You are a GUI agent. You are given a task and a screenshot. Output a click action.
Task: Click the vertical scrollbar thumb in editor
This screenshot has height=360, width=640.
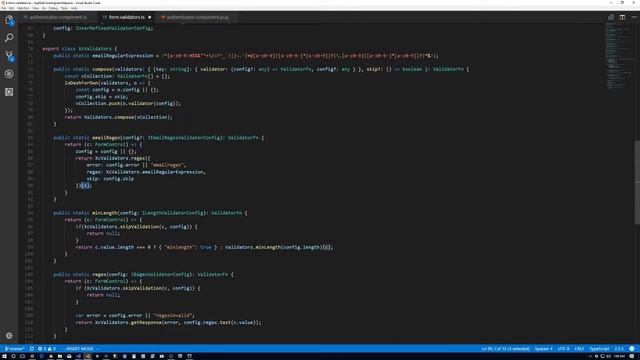(x=637, y=182)
